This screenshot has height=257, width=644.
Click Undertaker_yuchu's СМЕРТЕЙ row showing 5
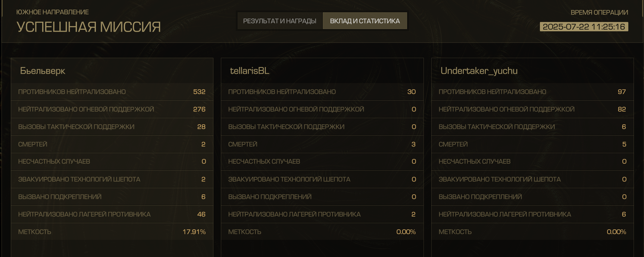[x=532, y=144]
